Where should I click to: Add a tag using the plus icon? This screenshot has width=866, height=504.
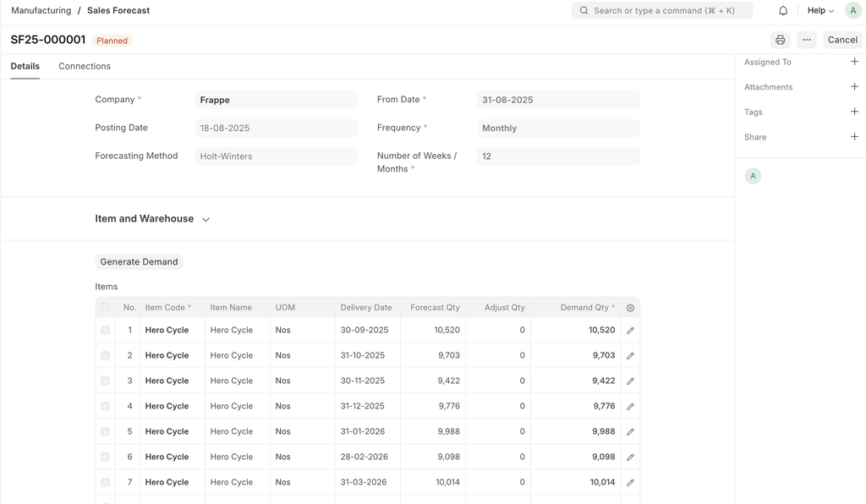(x=854, y=112)
